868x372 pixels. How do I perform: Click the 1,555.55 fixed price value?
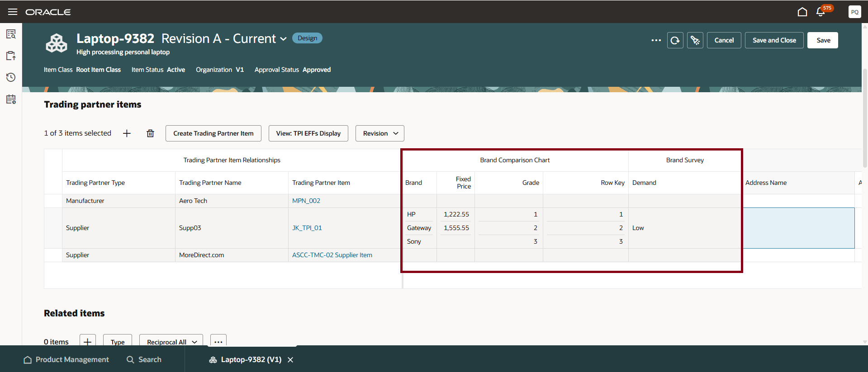pyautogui.click(x=456, y=228)
